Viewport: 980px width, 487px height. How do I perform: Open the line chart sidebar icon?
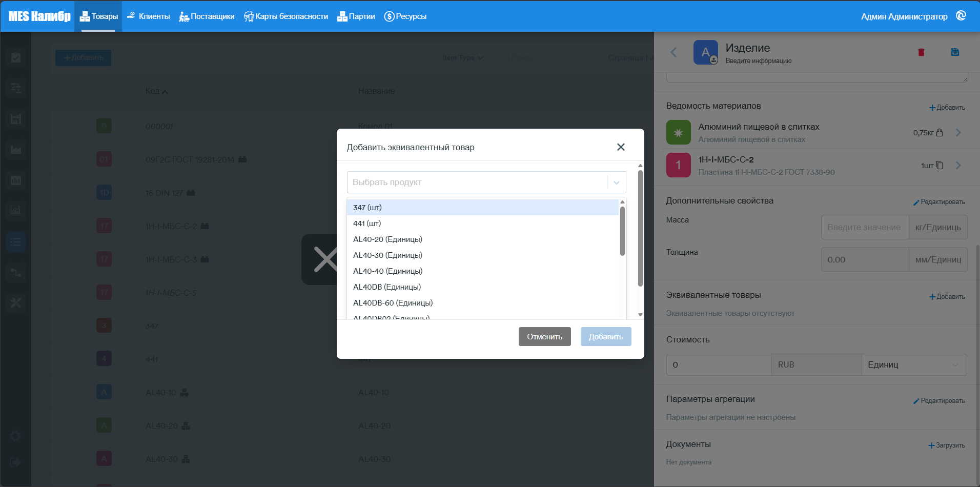pos(16,210)
